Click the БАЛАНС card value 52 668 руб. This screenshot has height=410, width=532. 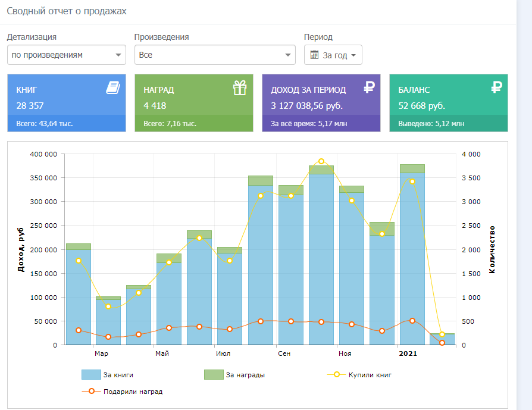click(421, 106)
